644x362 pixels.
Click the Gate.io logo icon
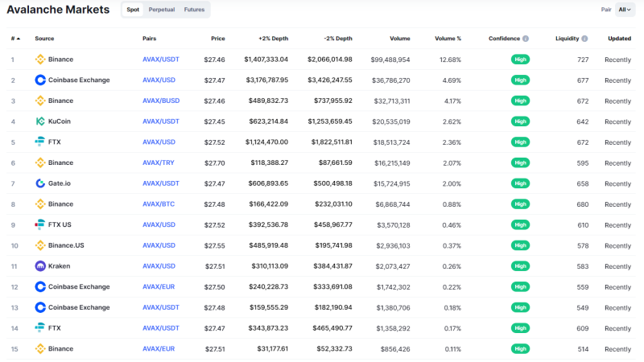(x=39, y=183)
